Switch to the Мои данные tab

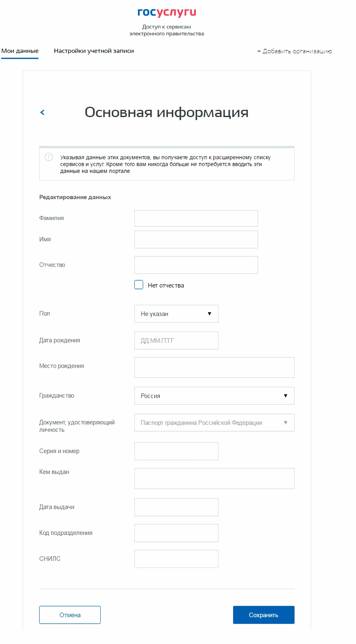pos(20,51)
